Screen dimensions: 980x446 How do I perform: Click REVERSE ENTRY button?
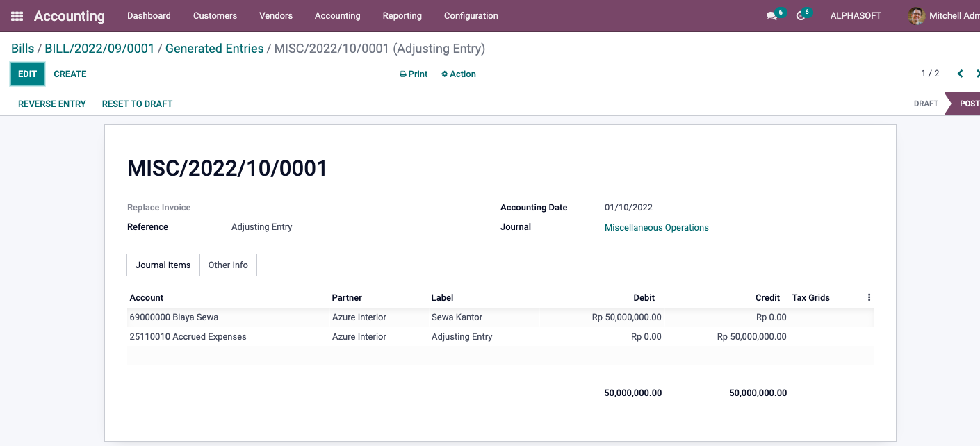coord(52,104)
